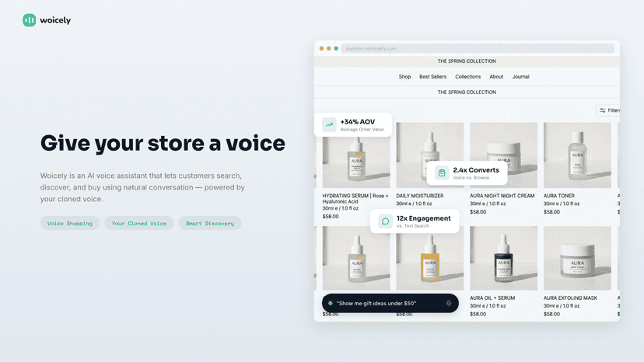Viewport: 644px width, 362px height.
Task: Open the Aura Night Night Cream product image
Action: [x=503, y=155]
